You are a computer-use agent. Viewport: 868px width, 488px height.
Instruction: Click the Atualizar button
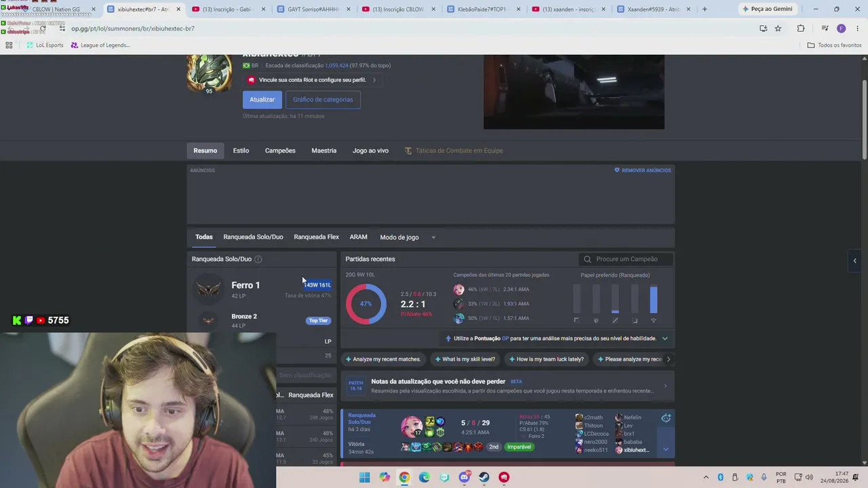coord(262,100)
